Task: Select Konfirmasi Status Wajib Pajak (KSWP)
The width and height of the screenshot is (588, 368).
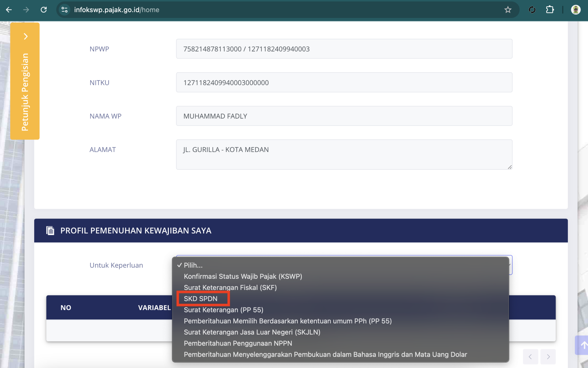Action: pyautogui.click(x=243, y=276)
